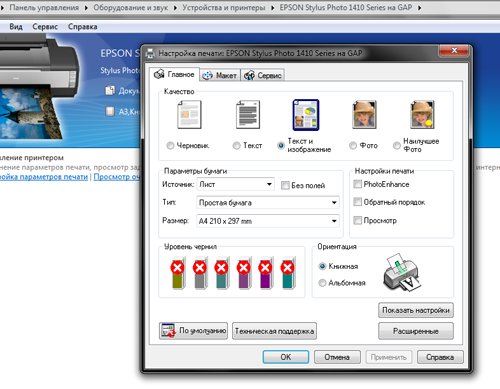Screen dimensions: 500x389
Task: Open the Размер dropdown showing A4
Action: click(x=268, y=221)
